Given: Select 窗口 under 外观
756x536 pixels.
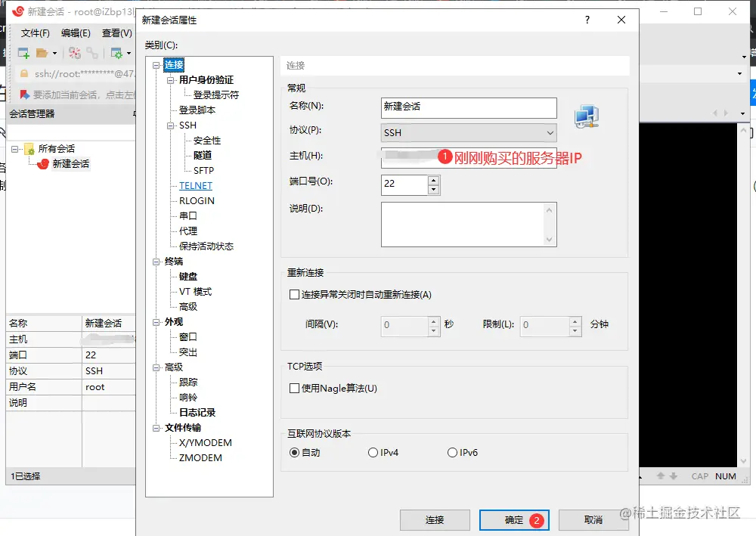Looking at the screenshot, I should tap(188, 337).
